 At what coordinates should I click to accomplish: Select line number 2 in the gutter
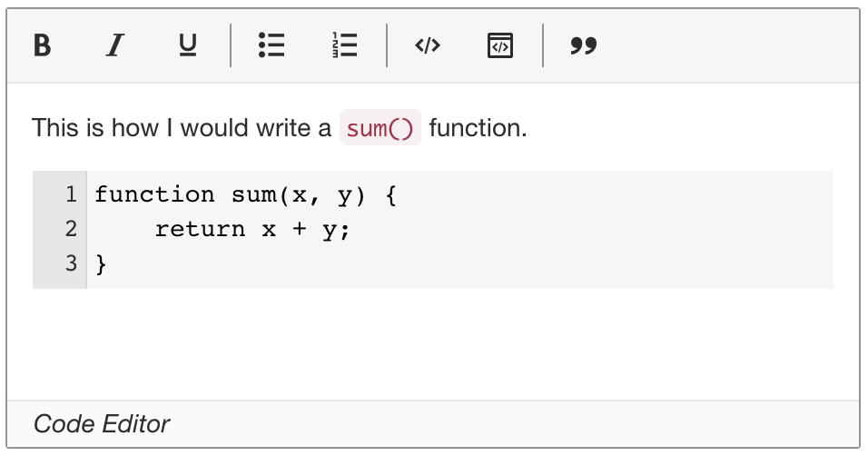point(70,229)
